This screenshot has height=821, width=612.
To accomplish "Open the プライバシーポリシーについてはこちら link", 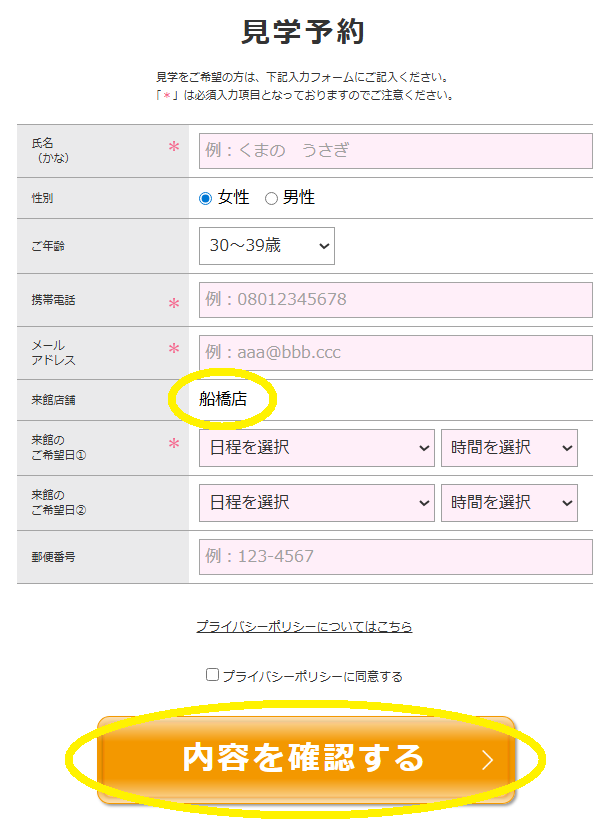I will tap(304, 627).
